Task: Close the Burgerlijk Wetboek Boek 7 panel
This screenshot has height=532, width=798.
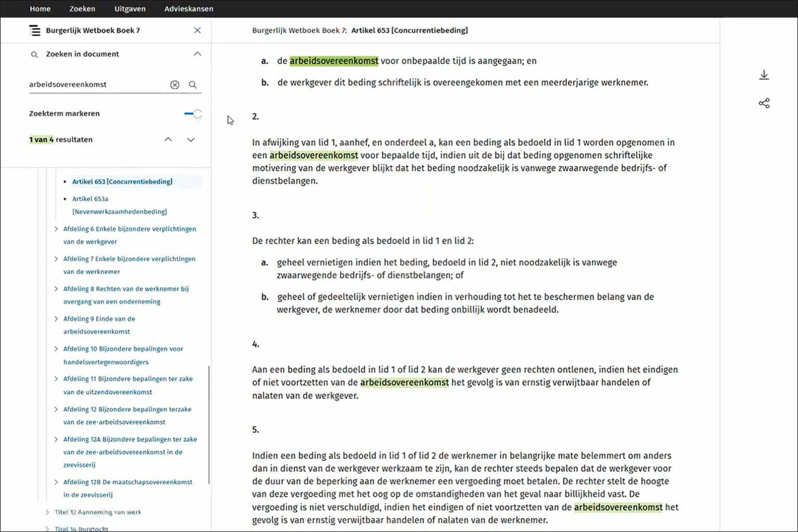Action: 197,31
